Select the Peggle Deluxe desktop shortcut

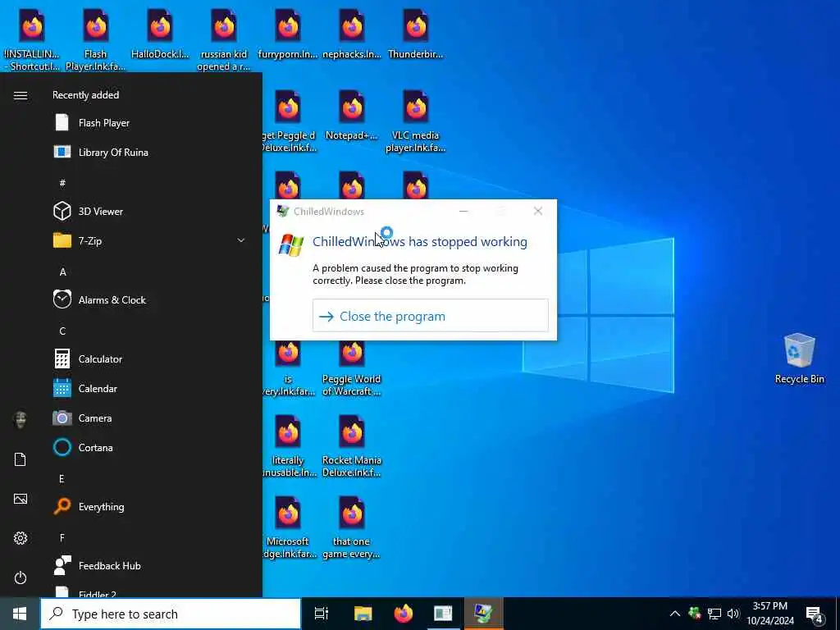289,121
